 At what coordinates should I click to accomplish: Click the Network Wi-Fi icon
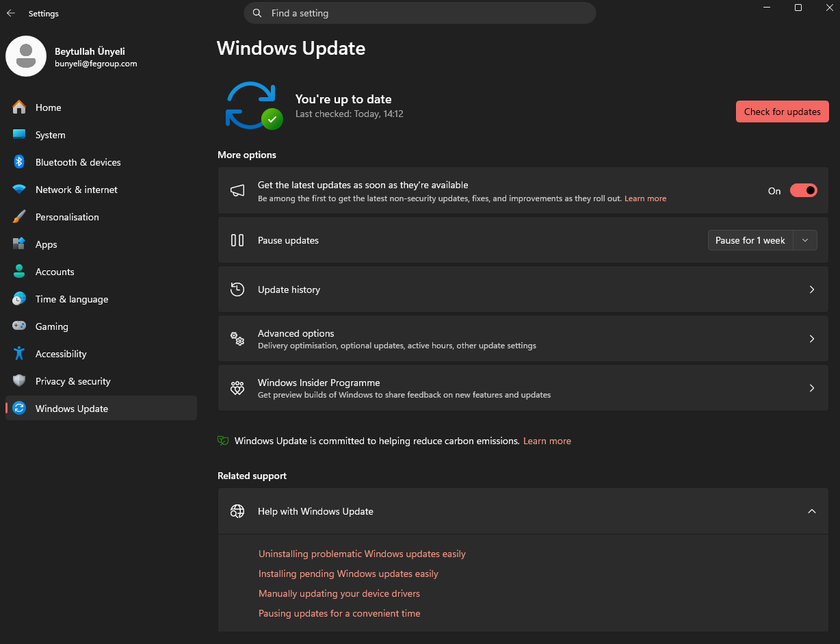[x=19, y=190]
